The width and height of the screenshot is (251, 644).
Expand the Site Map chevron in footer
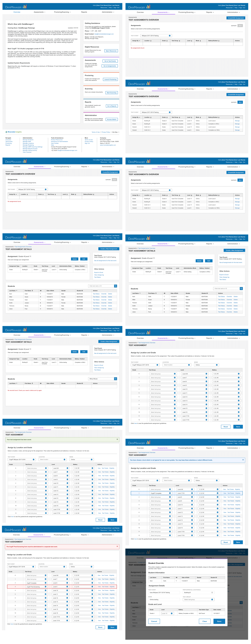tap(119, 132)
